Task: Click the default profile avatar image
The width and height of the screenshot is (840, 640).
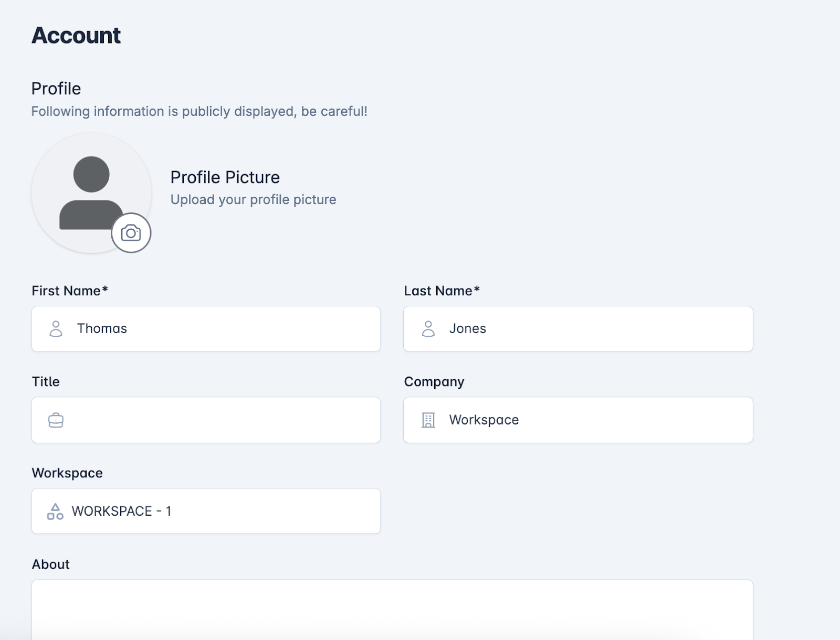Action: tap(91, 193)
